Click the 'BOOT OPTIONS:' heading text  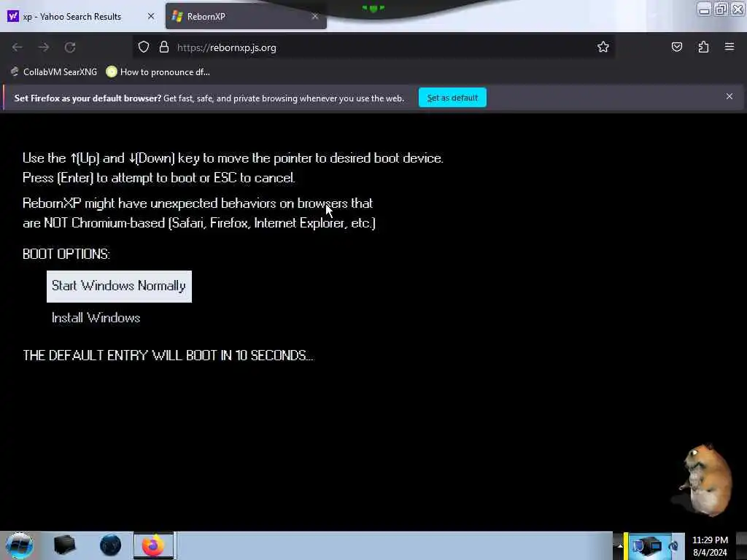(x=66, y=254)
